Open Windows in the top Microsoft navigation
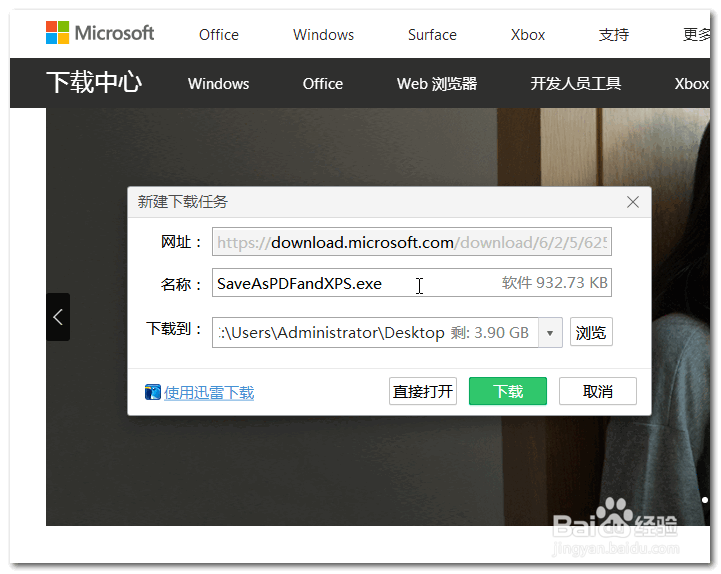Screen dimensions: 721x574 323,35
